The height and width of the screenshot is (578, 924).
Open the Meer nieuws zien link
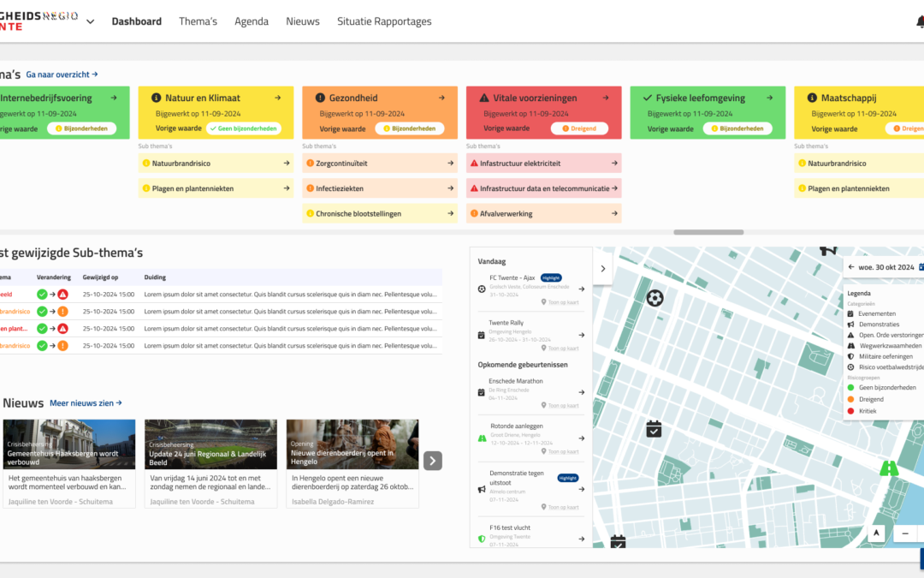tap(86, 402)
